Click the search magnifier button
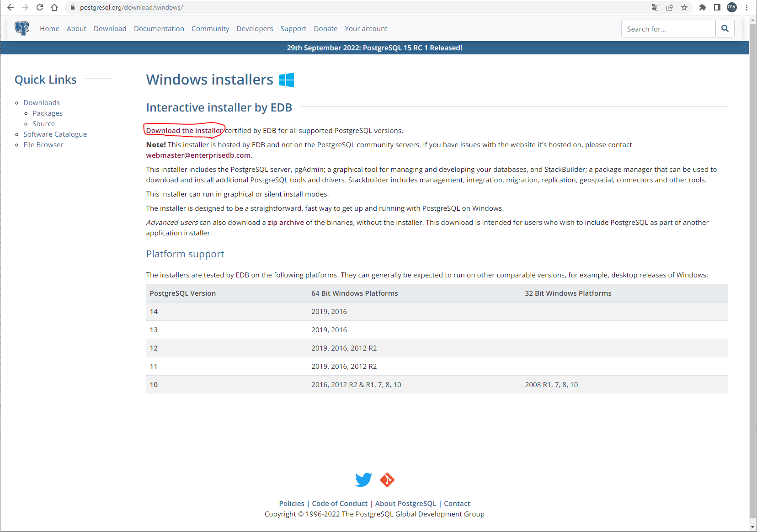Screen dimensions: 757x532 725,28
